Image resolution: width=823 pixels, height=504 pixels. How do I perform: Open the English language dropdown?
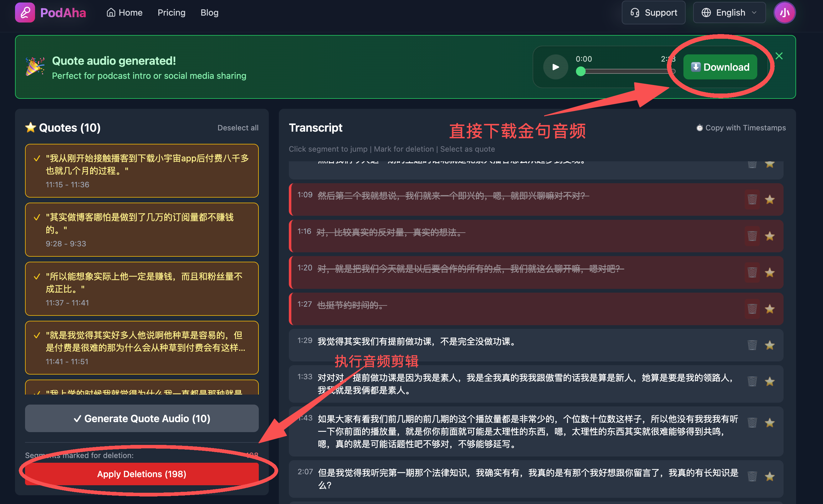(x=729, y=13)
